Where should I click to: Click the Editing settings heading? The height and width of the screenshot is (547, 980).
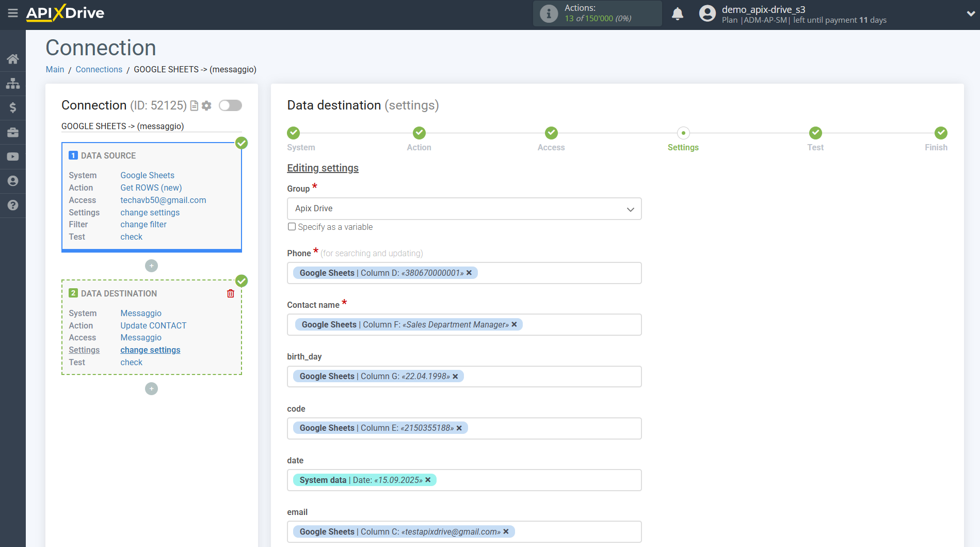(323, 168)
